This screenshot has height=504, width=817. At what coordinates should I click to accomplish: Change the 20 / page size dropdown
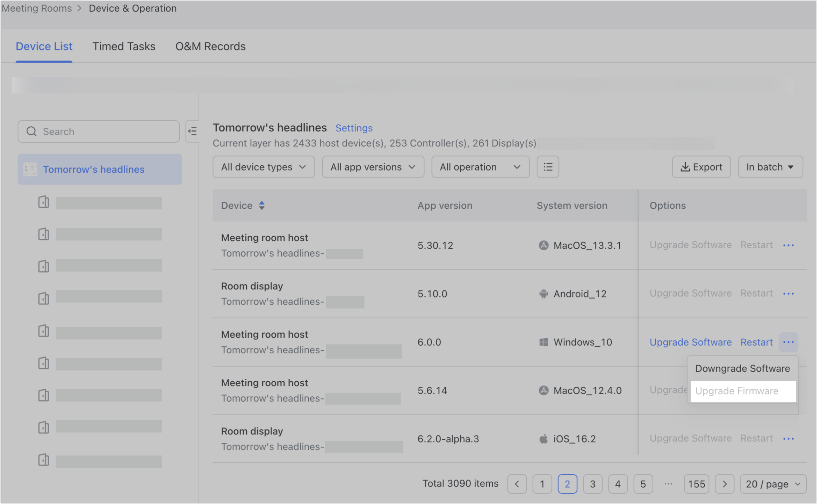[773, 484]
